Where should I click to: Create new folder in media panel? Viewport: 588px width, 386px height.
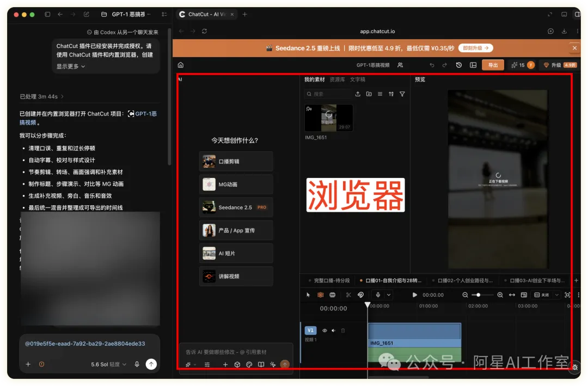pos(369,94)
